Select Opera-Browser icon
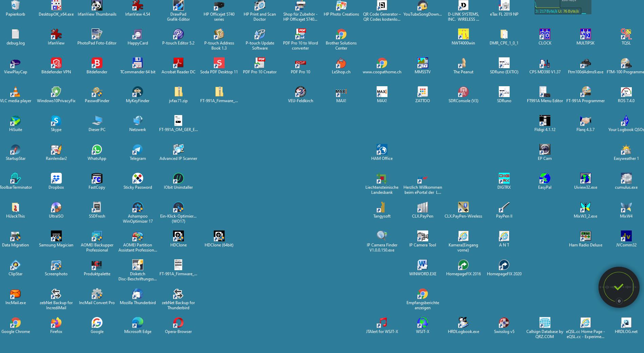This screenshot has height=353, width=644. coord(178,323)
